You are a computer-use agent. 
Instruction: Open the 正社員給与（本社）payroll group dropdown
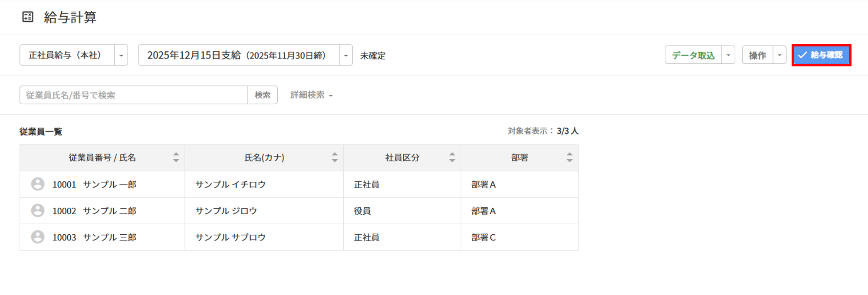click(x=121, y=56)
